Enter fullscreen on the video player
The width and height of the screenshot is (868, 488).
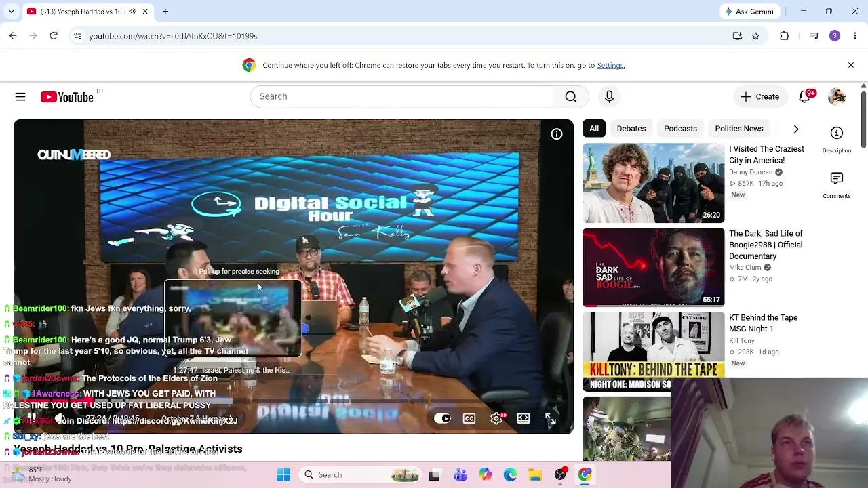[x=551, y=419]
